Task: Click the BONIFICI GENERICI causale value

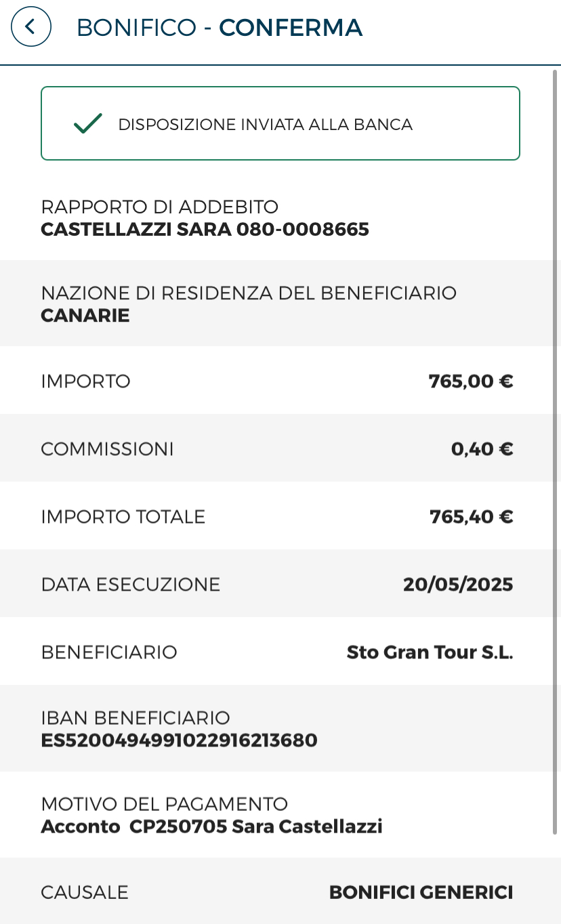Action: coord(421,893)
